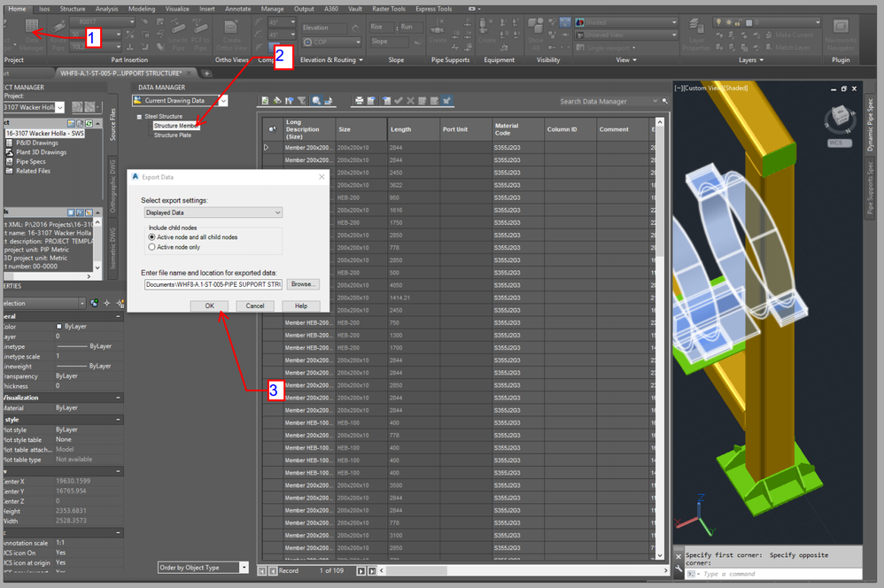Viewport: 884px width, 588px height.
Task: Collapse the Steel Structure tree node
Action: [139, 116]
